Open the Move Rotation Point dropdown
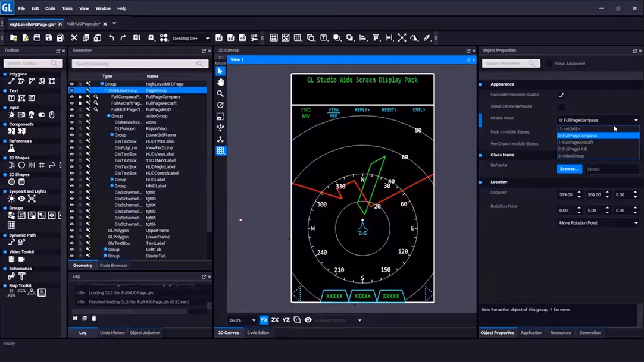 point(598,223)
